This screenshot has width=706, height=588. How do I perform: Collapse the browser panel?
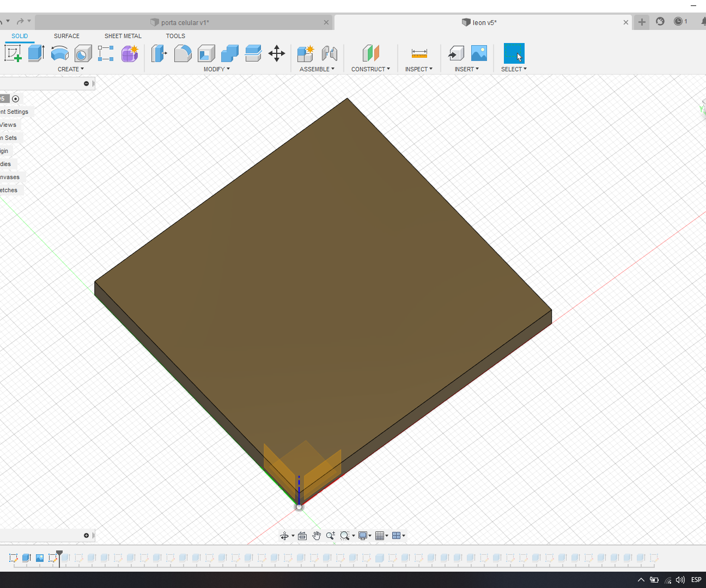coord(86,83)
